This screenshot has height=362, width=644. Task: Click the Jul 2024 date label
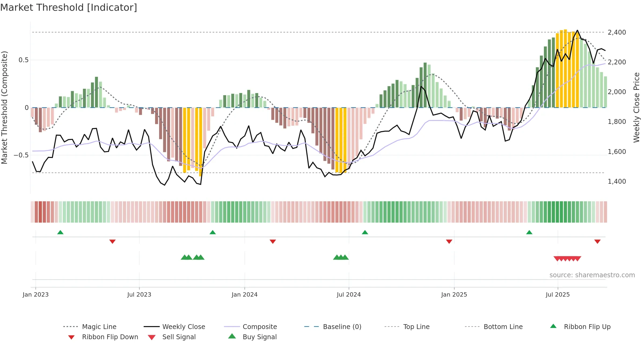(x=349, y=295)
